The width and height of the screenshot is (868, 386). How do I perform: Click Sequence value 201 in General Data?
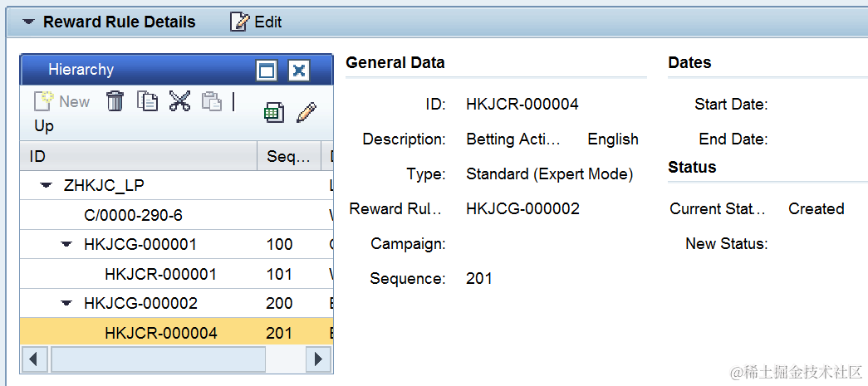[x=479, y=279]
